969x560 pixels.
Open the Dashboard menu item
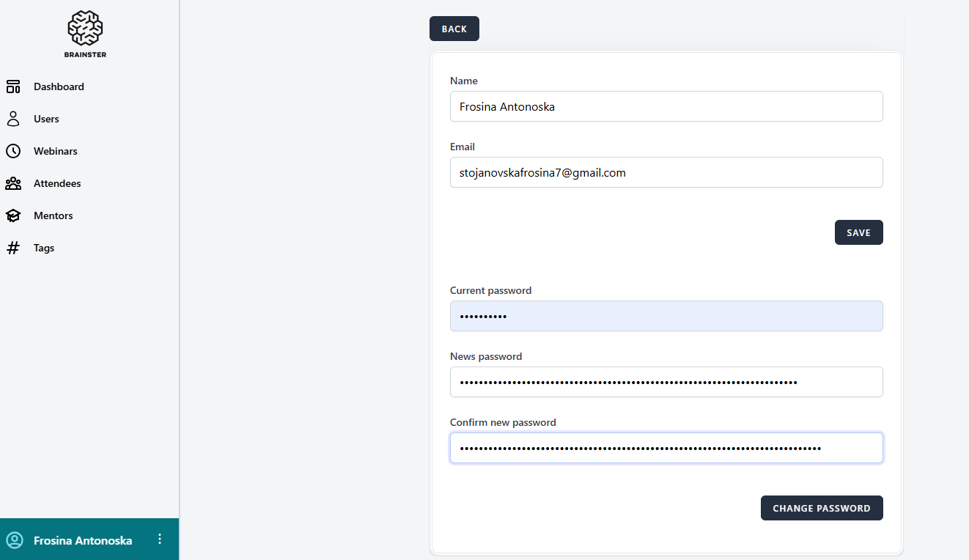(59, 86)
